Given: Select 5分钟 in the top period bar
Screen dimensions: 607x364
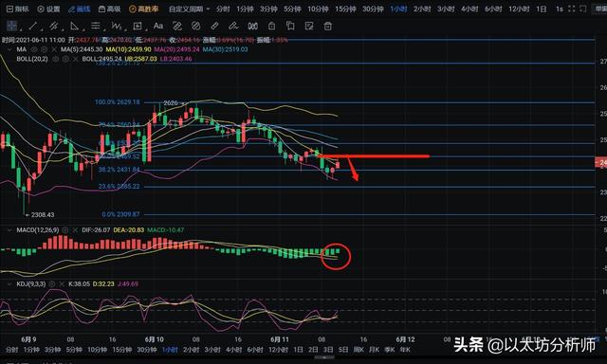Looking at the screenshot, I should tap(292, 9).
